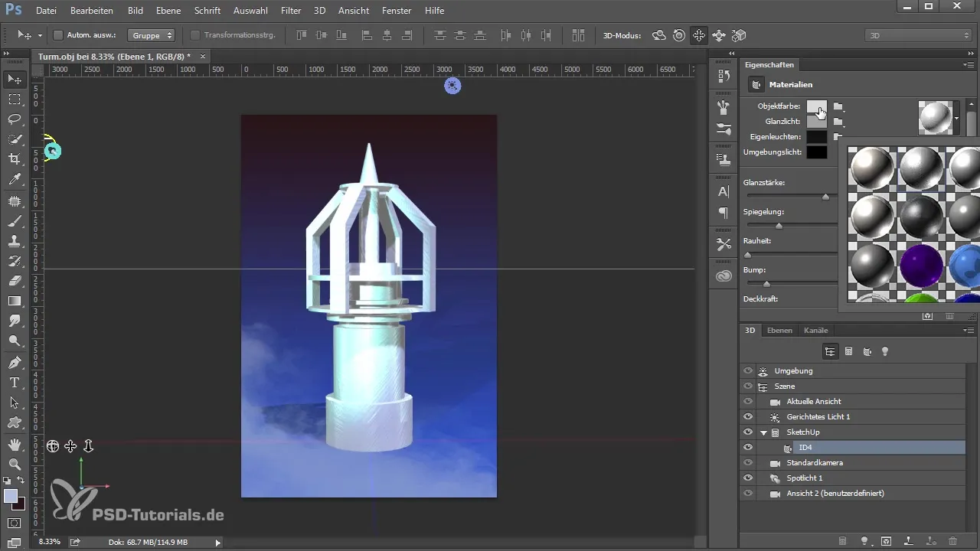Open the Gruppe auto-select dropdown
The height and width of the screenshot is (551, 980).
pyautogui.click(x=151, y=35)
